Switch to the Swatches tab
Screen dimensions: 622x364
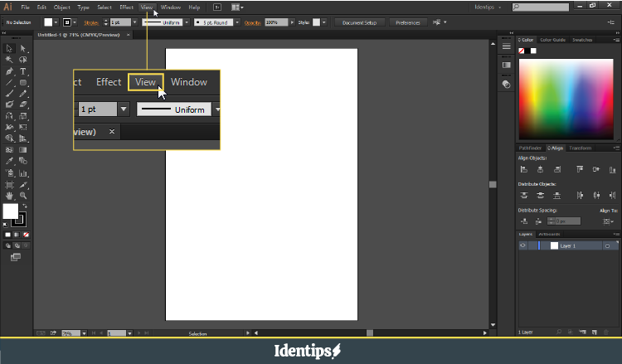click(x=582, y=39)
